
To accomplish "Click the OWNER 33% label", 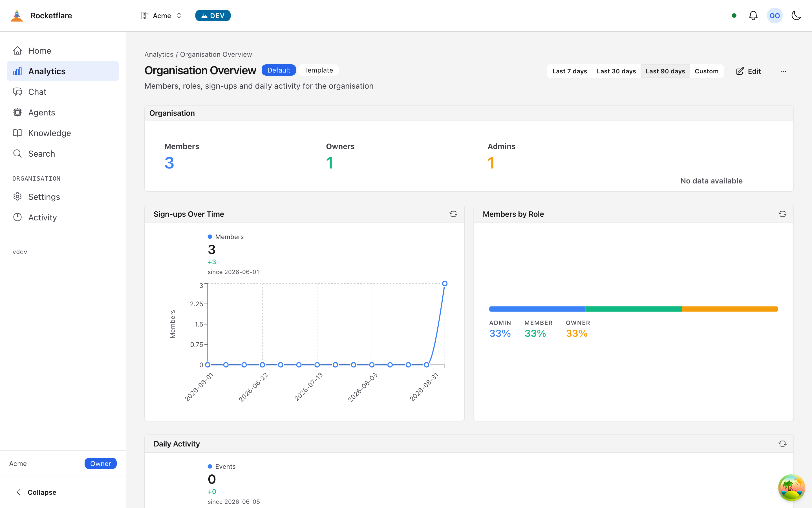I will [x=578, y=329].
